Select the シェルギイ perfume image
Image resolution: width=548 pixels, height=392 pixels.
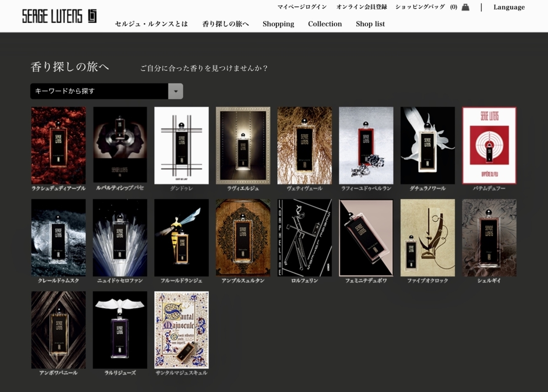point(489,237)
